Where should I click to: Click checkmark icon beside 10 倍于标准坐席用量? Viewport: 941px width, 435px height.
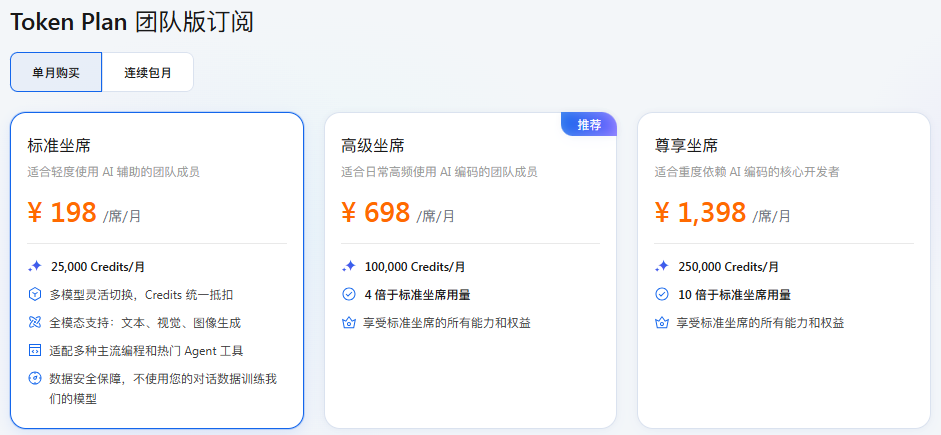[x=662, y=295]
